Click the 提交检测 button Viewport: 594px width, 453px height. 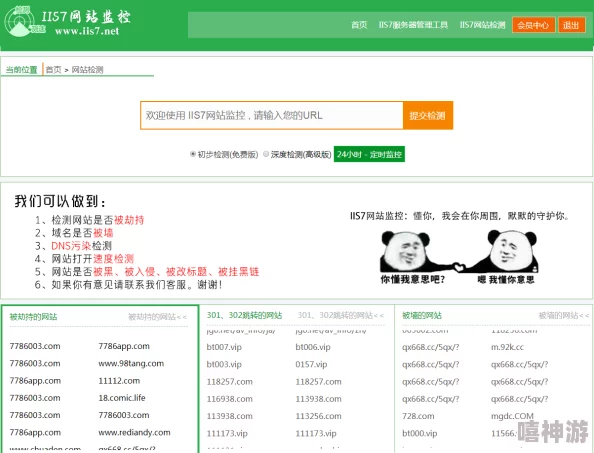pos(428,116)
